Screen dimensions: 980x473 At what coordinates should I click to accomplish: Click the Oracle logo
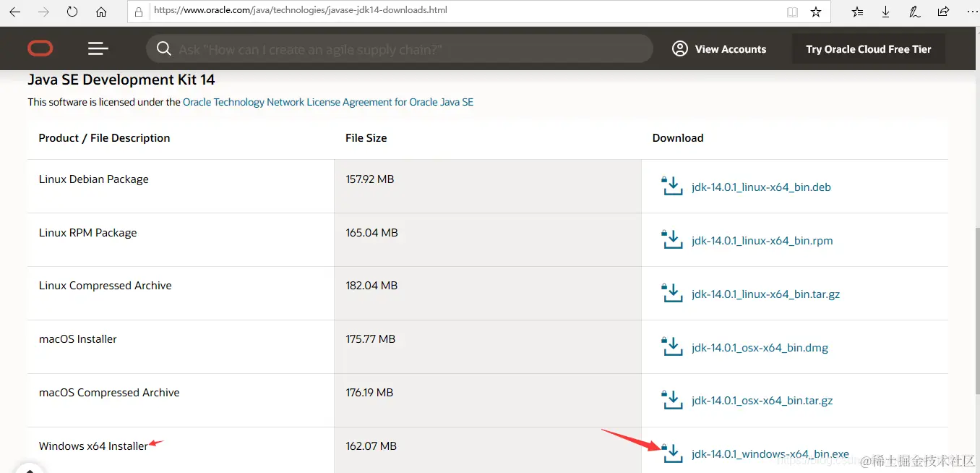(40, 48)
